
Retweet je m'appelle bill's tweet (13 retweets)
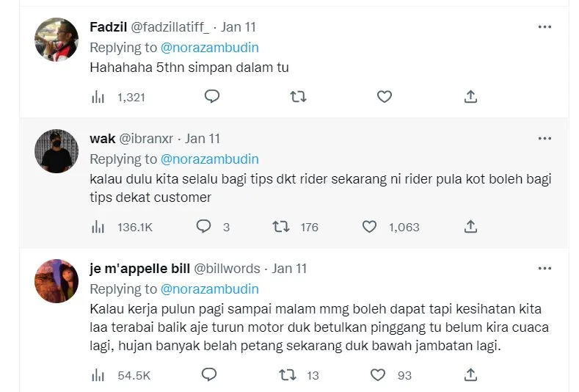(x=288, y=375)
